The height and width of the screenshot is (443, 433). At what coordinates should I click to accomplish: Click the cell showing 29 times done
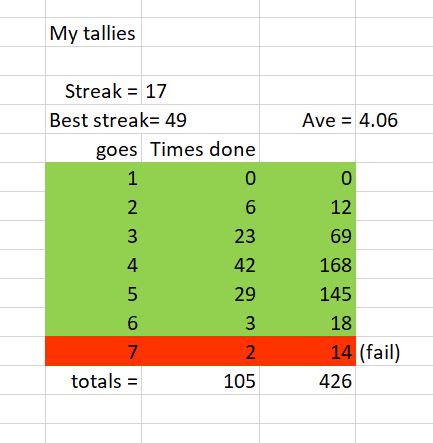click(x=200, y=293)
